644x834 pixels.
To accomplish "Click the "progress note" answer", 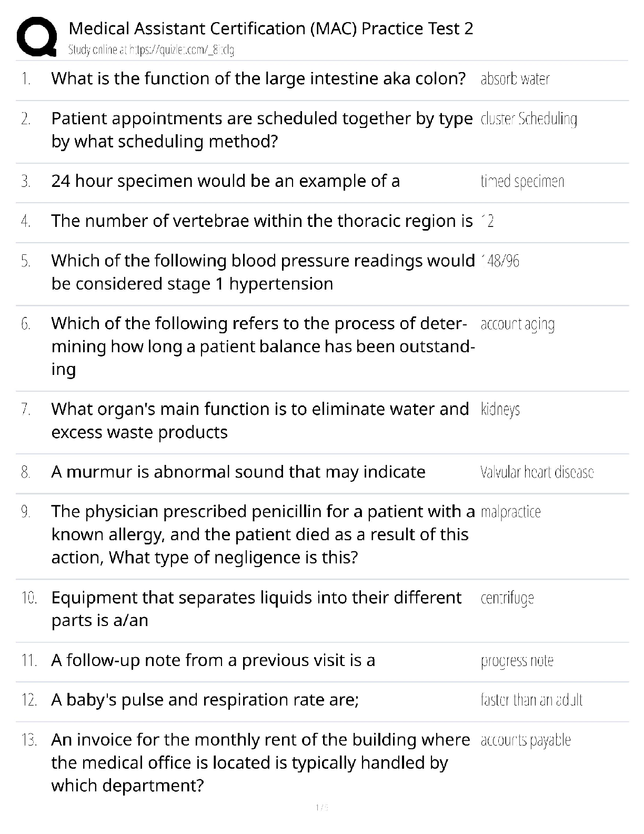I will 517,661.
